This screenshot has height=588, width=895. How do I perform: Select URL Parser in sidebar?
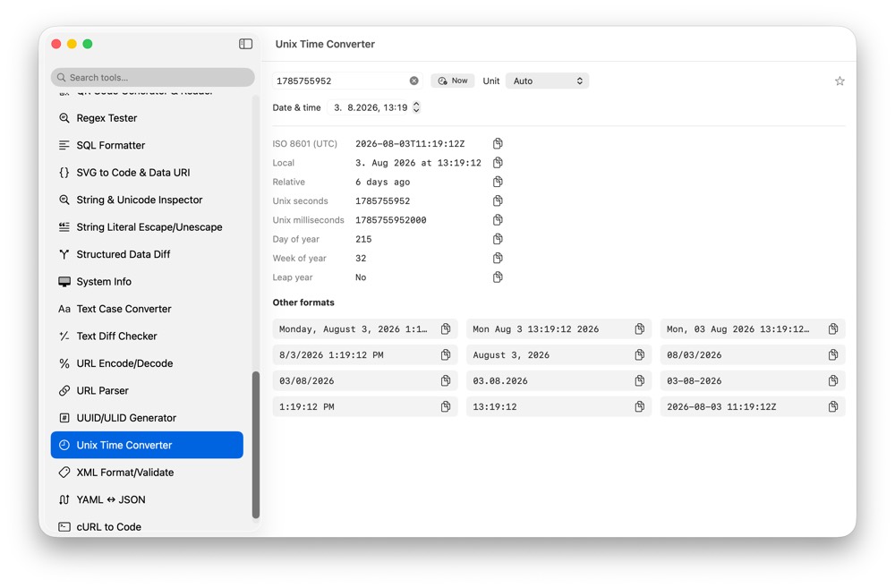tap(147, 390)
